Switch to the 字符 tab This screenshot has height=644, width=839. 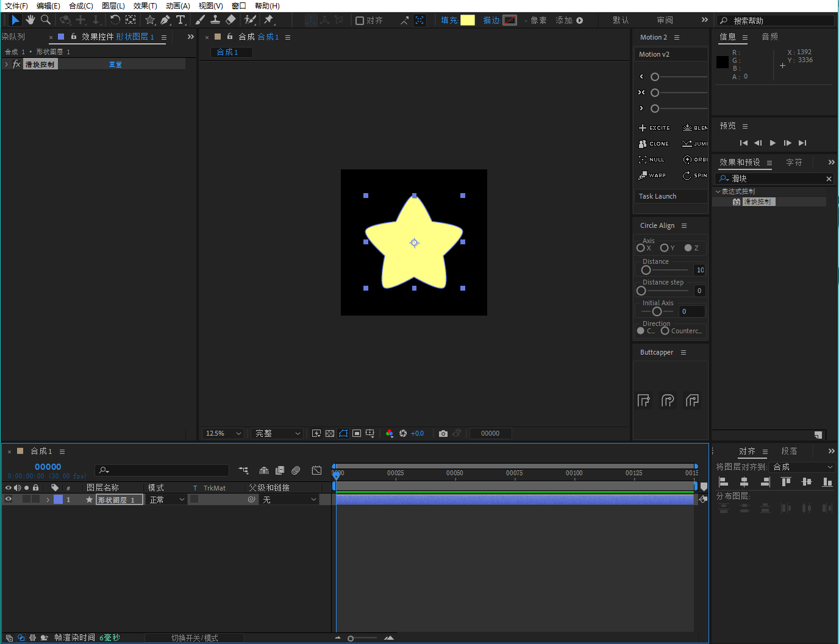pos(794,162)
